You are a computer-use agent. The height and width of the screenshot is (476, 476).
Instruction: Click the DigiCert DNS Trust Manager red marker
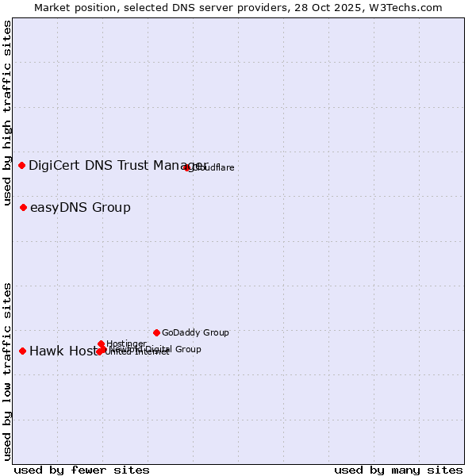pos(22,165)
